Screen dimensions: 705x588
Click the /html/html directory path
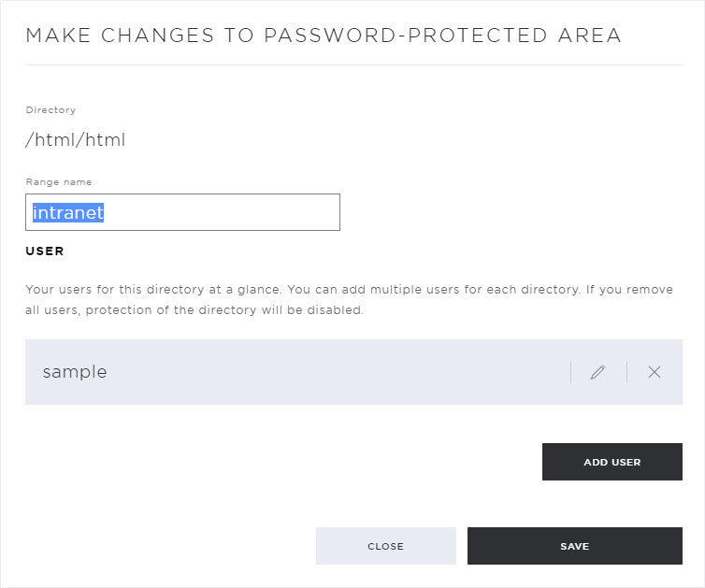click(x=75, y=140)
